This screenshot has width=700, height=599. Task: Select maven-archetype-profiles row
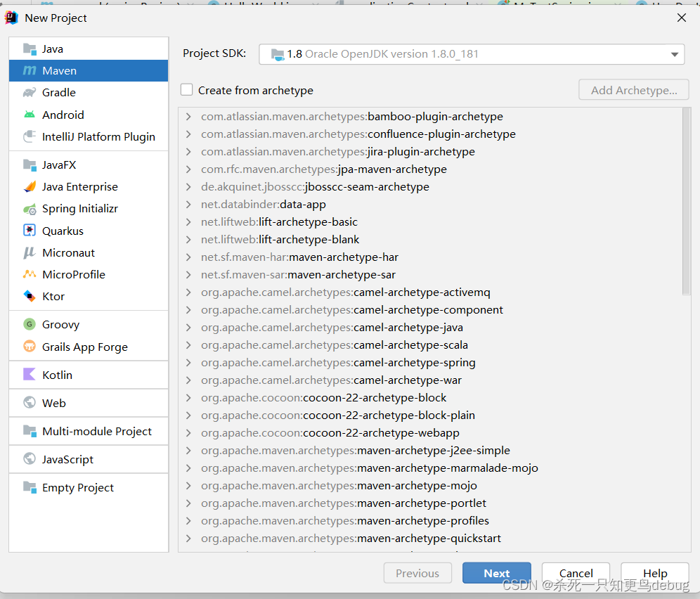pyautogui.click(x=430, y=521)
